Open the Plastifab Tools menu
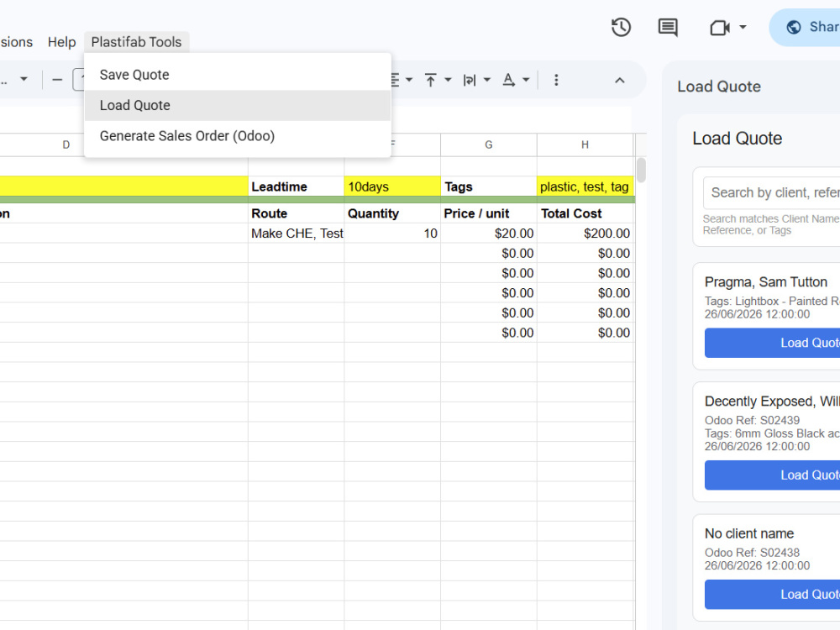Viewport: 840px width, 630px height. [136, 42]
